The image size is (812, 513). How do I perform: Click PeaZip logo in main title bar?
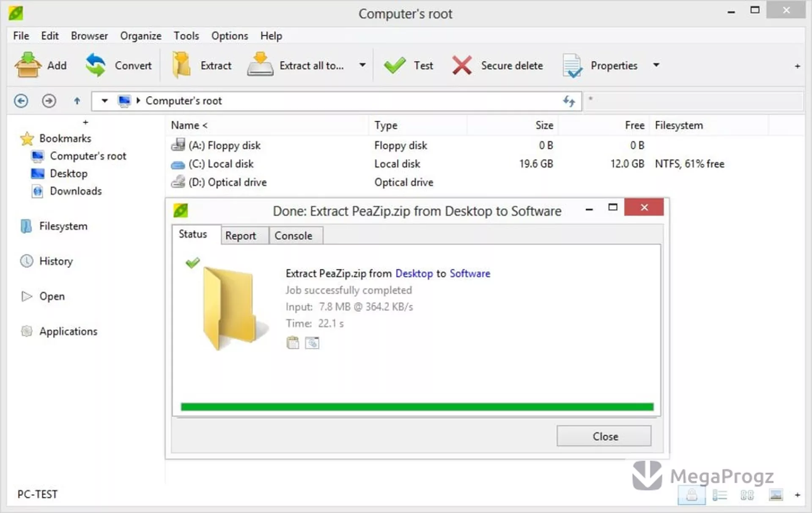[16, 13]
